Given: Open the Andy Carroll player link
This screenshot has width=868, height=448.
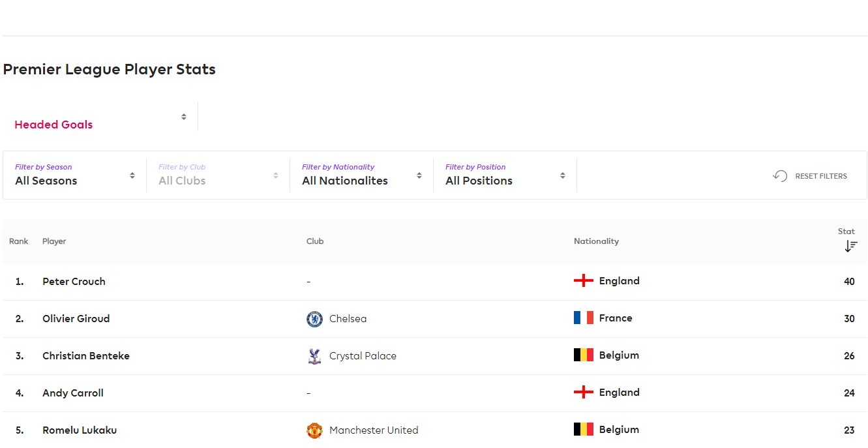Looking at the screenshot, I should point(73,393).
